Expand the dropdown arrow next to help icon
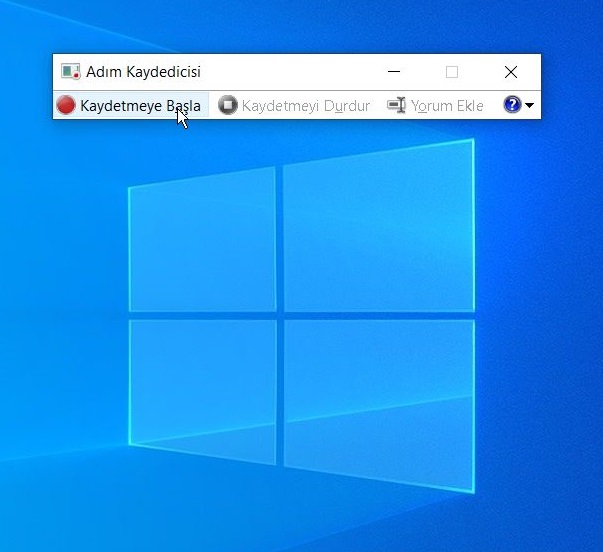This screenshot has height=552, width=603. click(530, 106)
